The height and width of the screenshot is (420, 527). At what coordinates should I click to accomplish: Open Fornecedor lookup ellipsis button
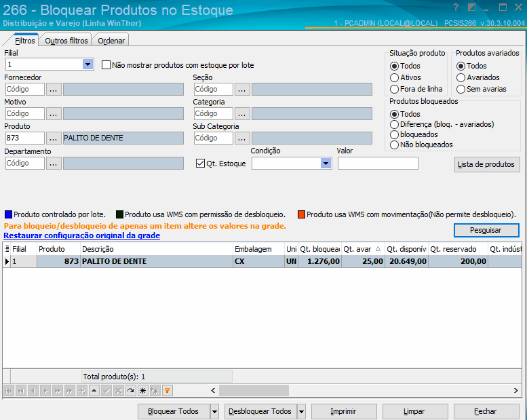pyautogui.click(x=54, y=90)
